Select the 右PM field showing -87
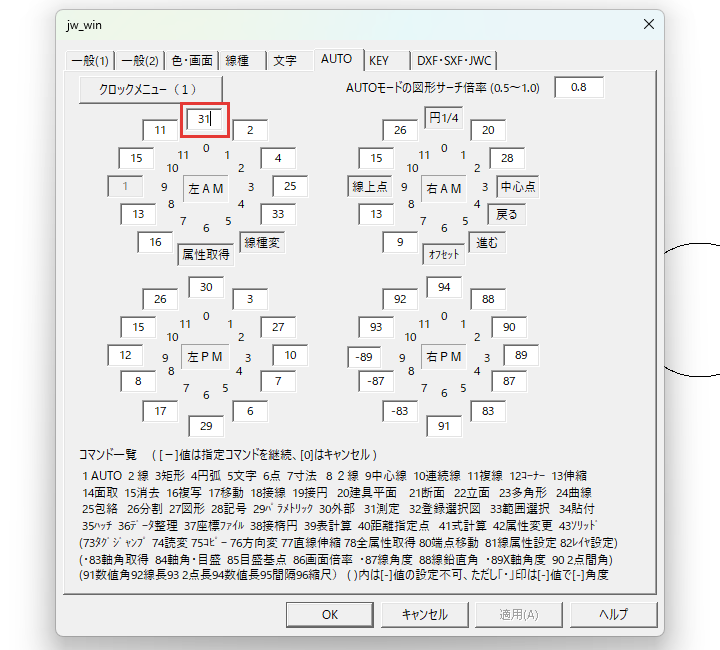Image resolution: width=720 pixels, height=650 pixels. tap(377, 381)
